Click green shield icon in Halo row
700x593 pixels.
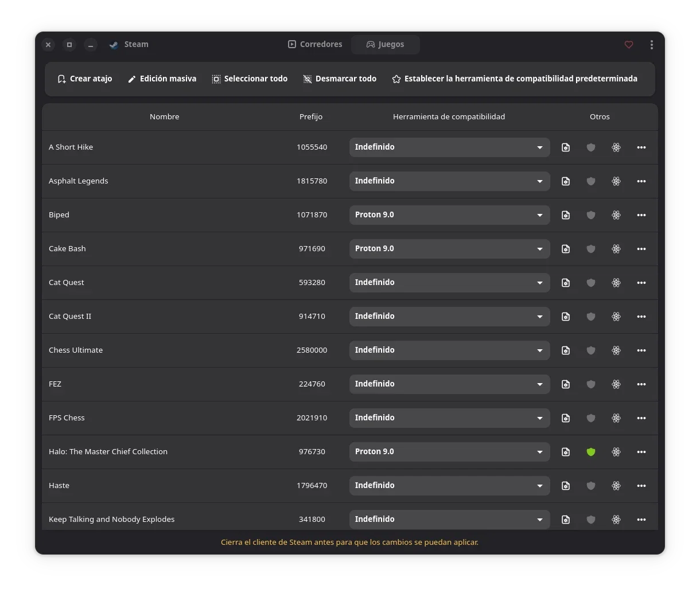click(x=591, y=452)
